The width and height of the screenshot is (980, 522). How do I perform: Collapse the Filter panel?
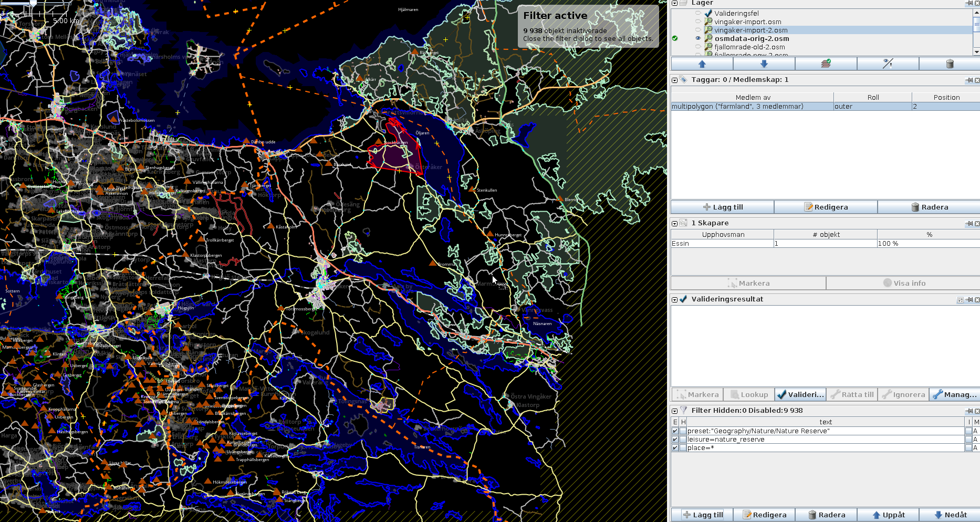(x=675, y=411)
